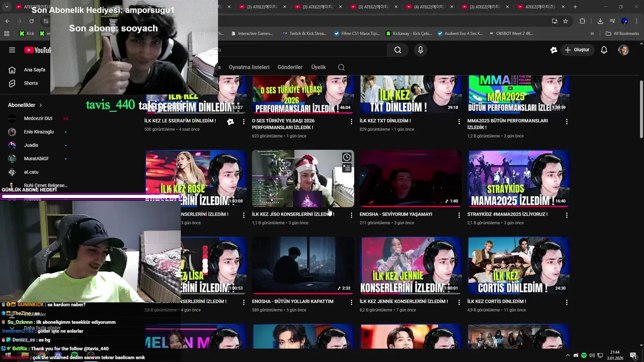Expand the Abonelikler subscriptions section
644x362 pixels.
25,105
